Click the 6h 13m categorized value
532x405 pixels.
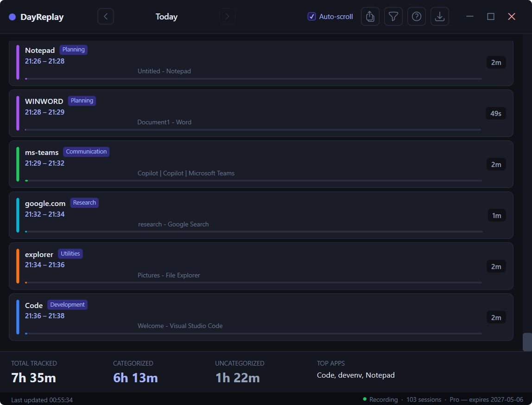[135, 378]
